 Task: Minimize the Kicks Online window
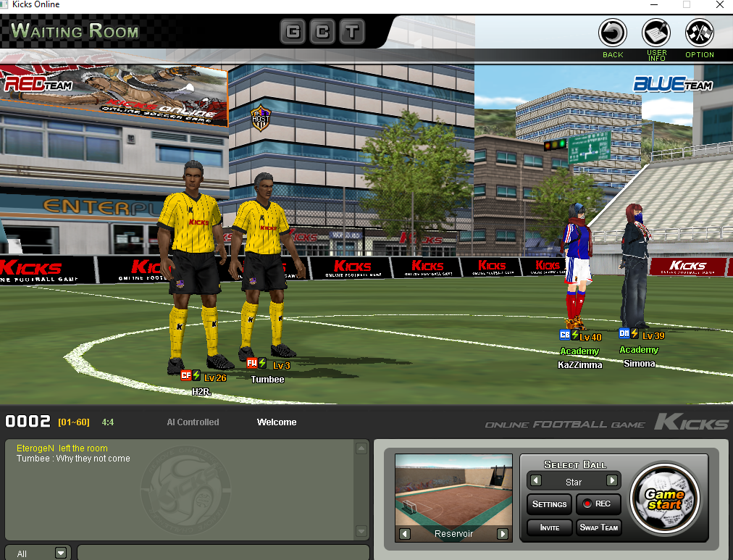coord(654,4)
